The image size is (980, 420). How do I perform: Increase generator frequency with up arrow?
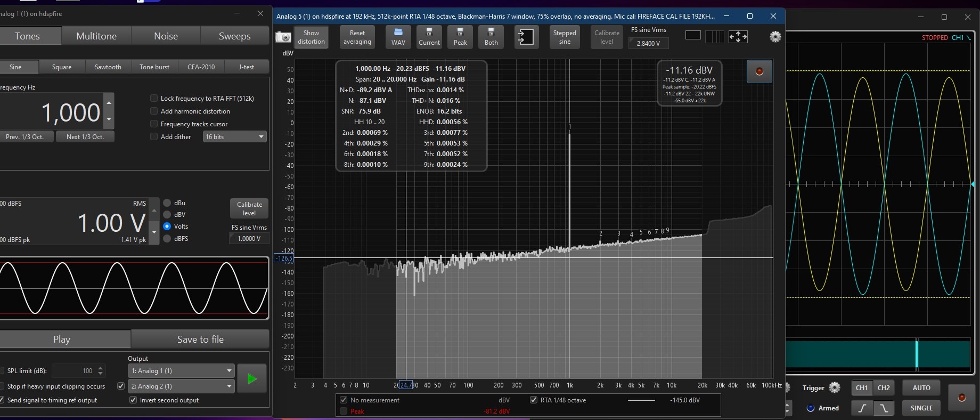click(x=109, y=102)
